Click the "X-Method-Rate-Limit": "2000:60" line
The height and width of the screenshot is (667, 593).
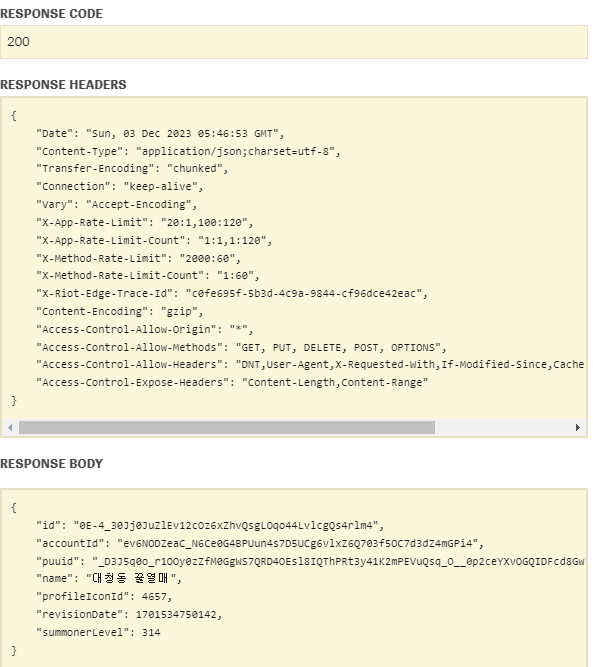tap(139, 258)
